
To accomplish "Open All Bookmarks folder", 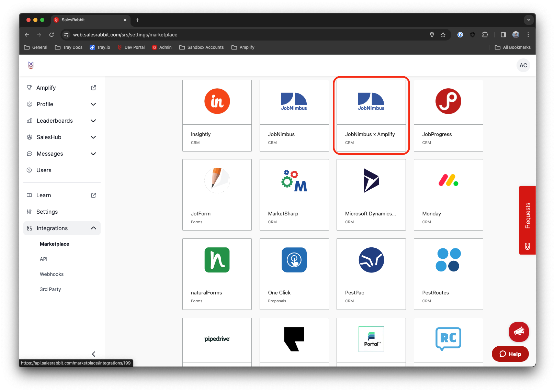I will point(512,47).
